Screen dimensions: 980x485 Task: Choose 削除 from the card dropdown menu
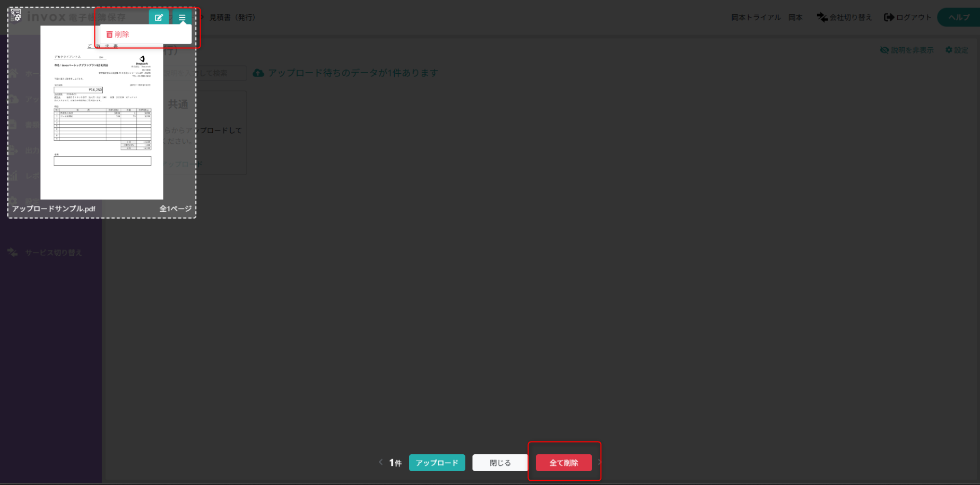(118, 34)
